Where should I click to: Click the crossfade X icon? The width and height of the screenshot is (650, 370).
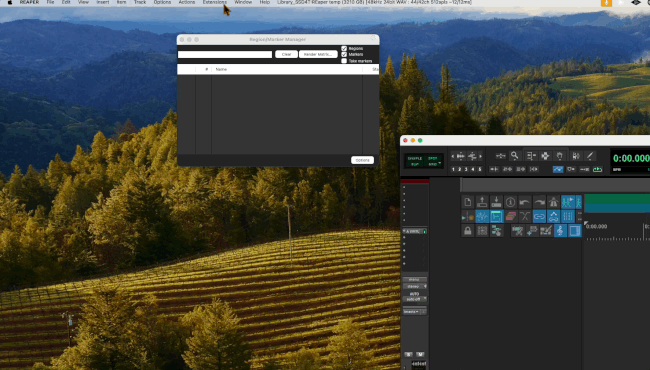click(x=525, y=216)
